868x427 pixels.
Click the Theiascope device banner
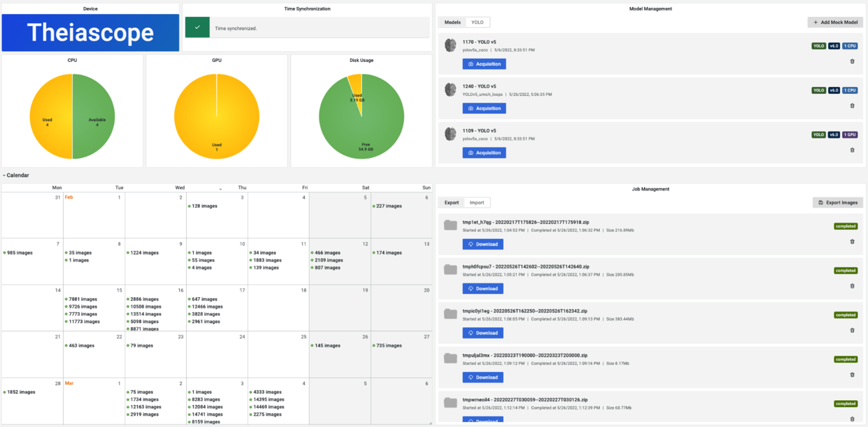[x=90, y=33]
